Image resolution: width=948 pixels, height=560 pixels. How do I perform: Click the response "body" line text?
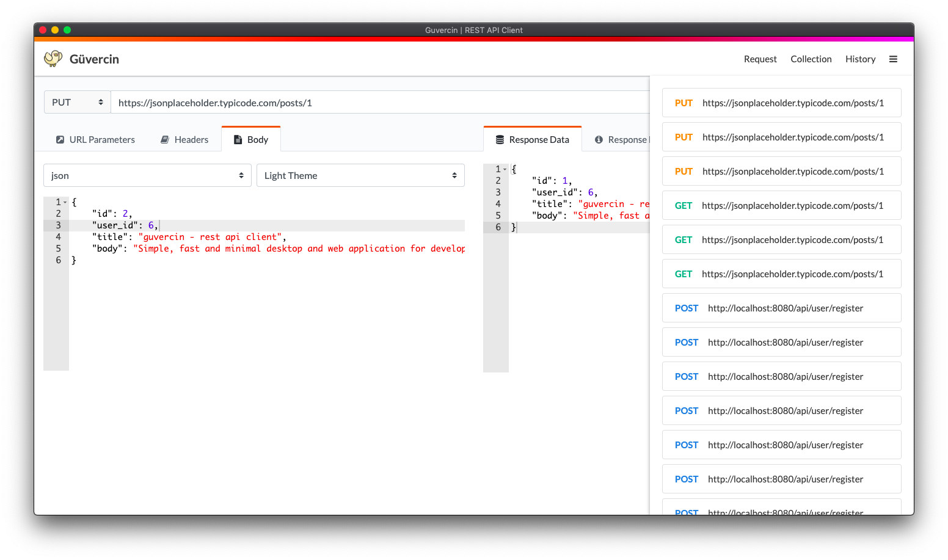click(x=591, y=216)
